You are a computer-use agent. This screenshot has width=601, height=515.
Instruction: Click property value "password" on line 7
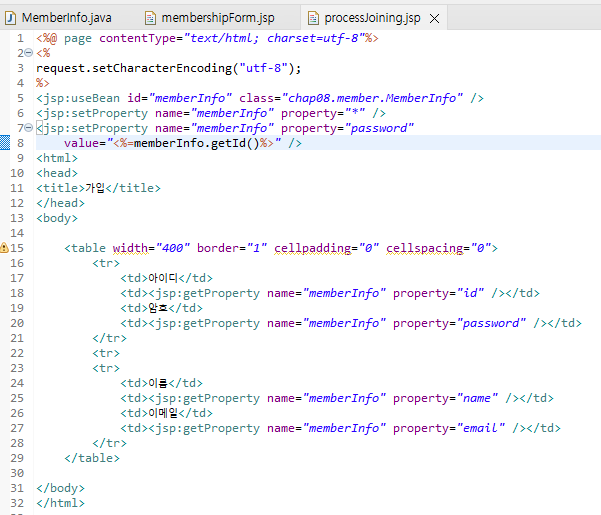click(379, 128)
